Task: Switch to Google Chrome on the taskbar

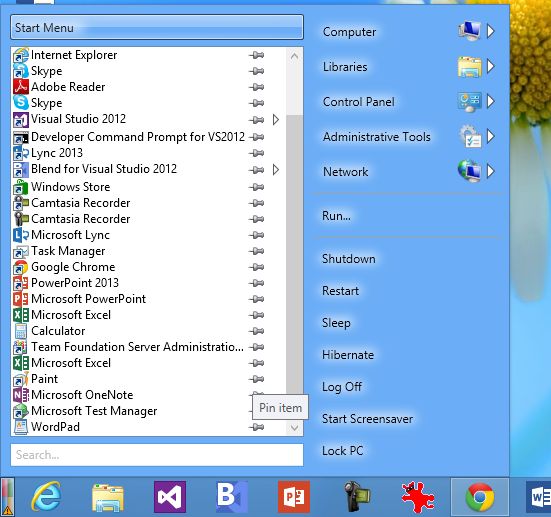Action: (x=480, y=497)
